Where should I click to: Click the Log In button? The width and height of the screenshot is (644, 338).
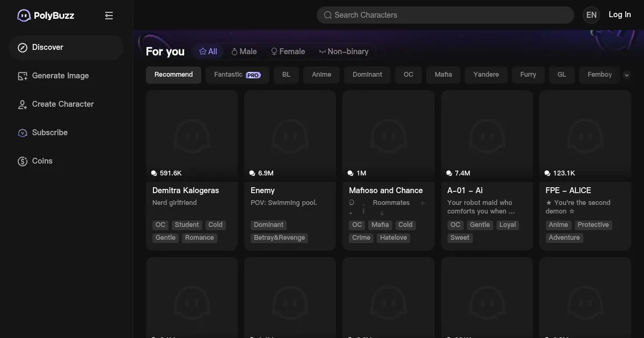(x=619, y=14)
